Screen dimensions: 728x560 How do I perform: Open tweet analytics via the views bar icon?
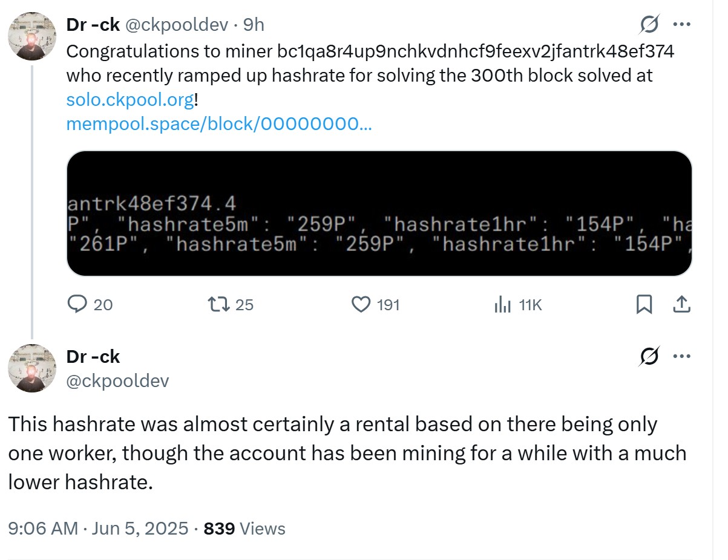pyautogui.click(x=503, y=305)
